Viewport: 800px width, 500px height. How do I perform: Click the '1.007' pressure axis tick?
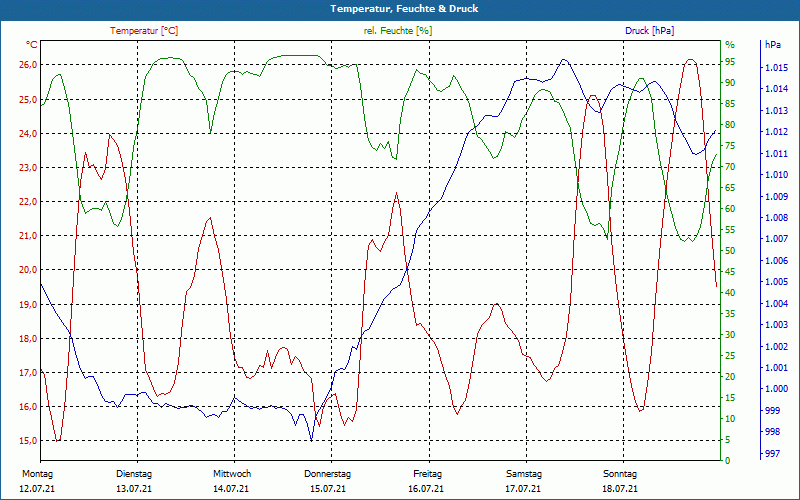(x=776, y=239)
